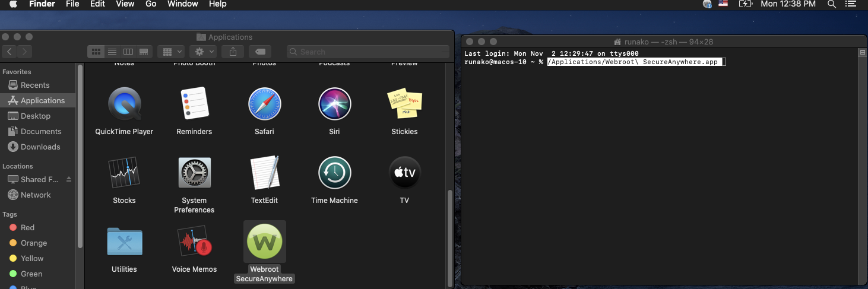Image resolution: width=868 pixels, height=289 pixels.
Task: Select the Green tag
Action: pos(38,274)
